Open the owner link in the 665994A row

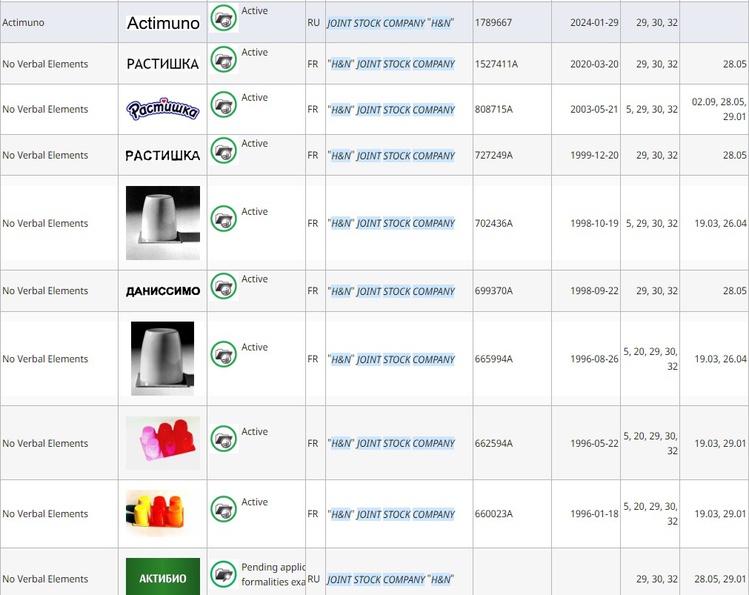(x=391, y=359)
